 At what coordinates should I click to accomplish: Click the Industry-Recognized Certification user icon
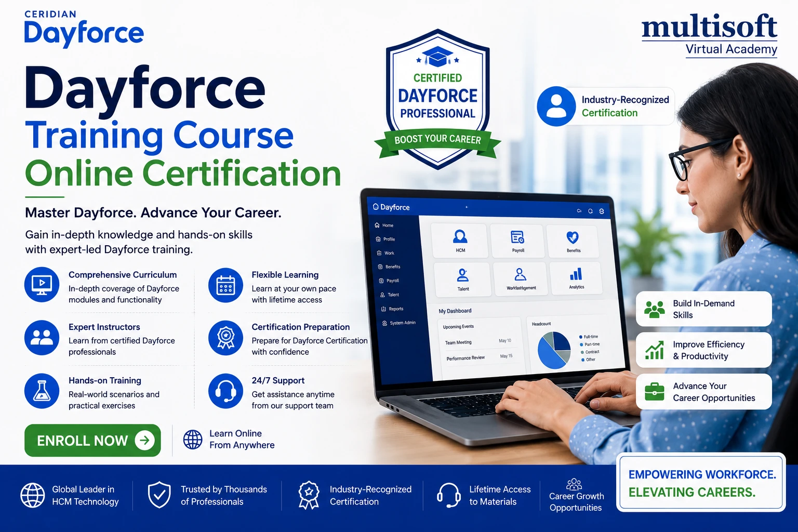pyautogui.click(x=556, y=106)
